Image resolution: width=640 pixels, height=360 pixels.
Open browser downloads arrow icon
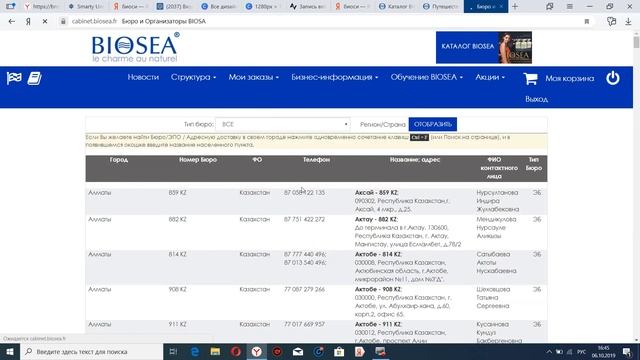coord(629,21)
